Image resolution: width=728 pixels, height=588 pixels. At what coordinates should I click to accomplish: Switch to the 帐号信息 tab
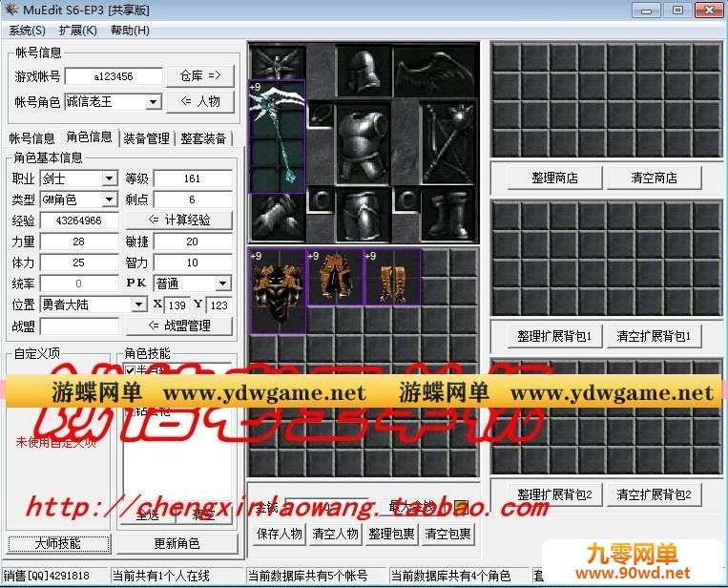[31, 138]
